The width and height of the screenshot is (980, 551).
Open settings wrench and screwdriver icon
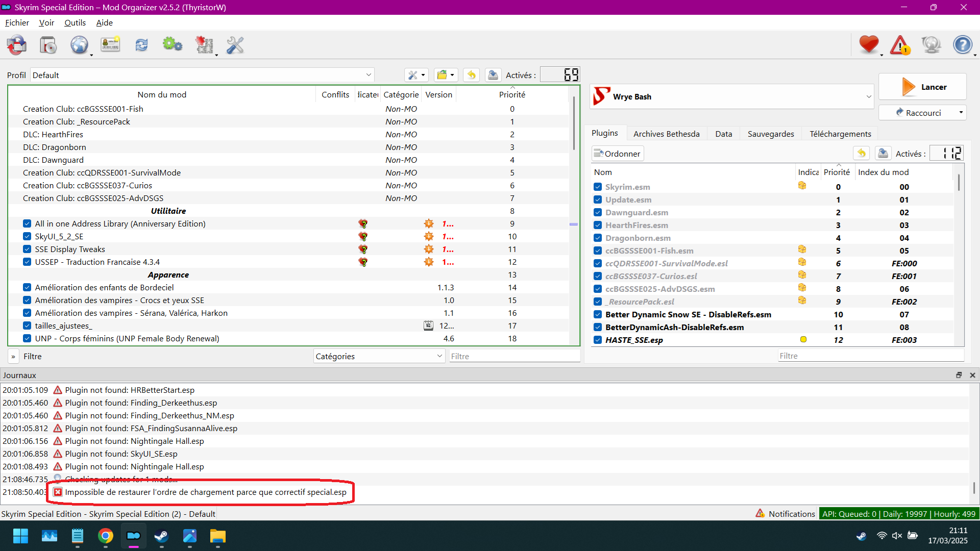click(x=235, y=45)
